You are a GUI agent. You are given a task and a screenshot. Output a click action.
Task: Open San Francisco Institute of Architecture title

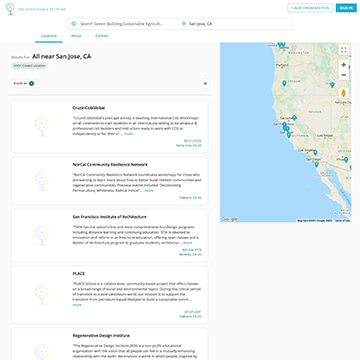(109, 217)
